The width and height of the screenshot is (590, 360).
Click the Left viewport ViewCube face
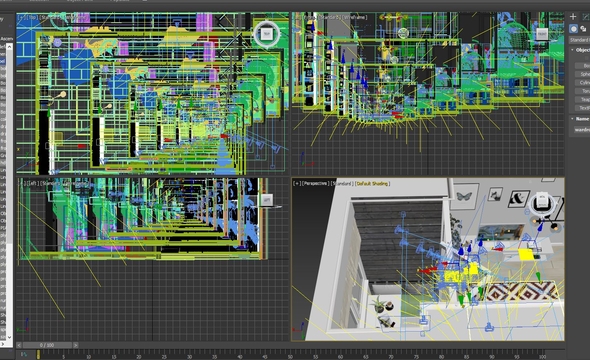(x=266, y=200)
